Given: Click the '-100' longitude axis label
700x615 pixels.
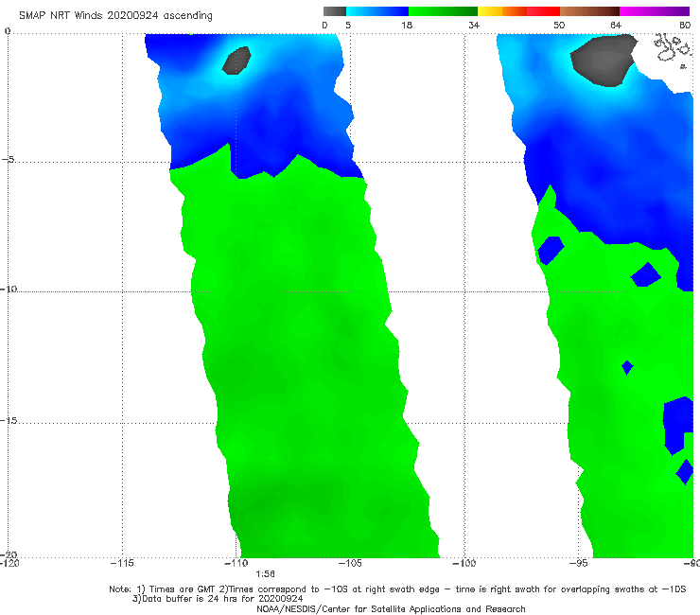Looking at the screenshot, I should tap(464, 563).
